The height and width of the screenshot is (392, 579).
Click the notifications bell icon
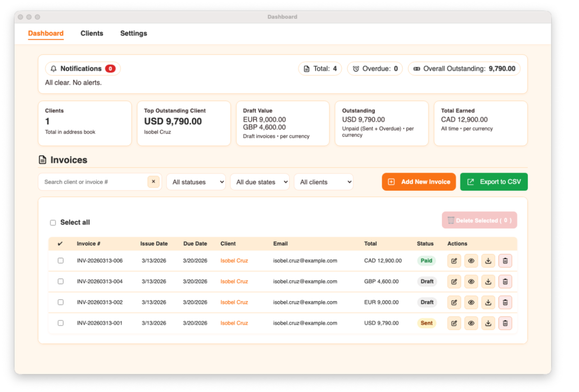[54, 68]
